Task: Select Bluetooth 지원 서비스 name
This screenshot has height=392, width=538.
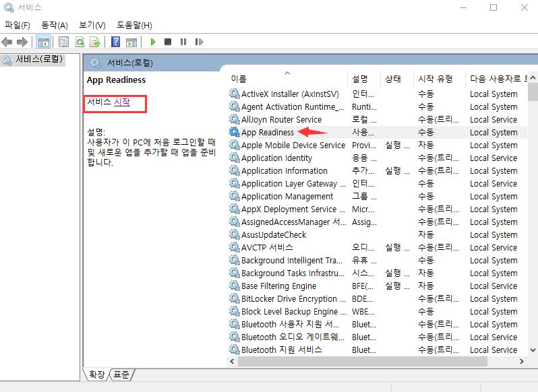Action: tap(282, 350)
